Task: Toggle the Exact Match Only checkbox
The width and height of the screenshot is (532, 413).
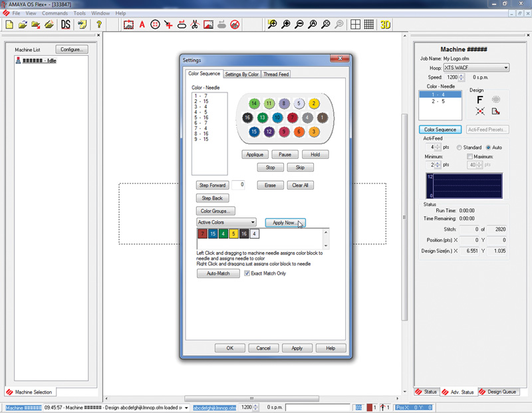Action: tap(247, 273)
